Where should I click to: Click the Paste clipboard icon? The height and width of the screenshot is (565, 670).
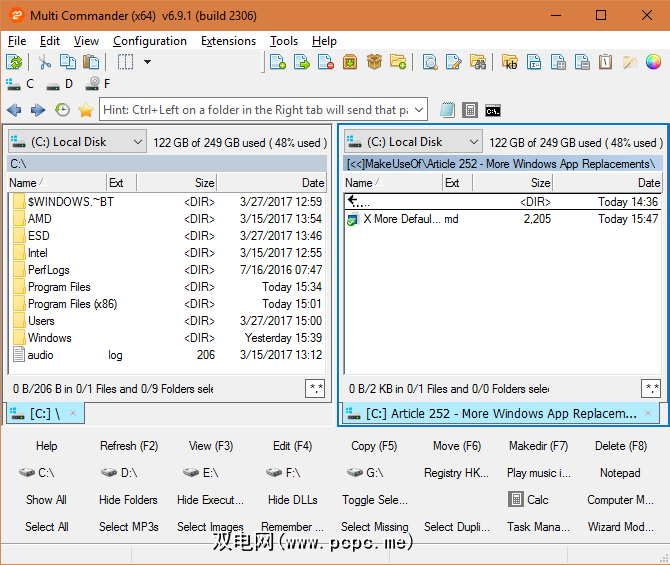91,62
